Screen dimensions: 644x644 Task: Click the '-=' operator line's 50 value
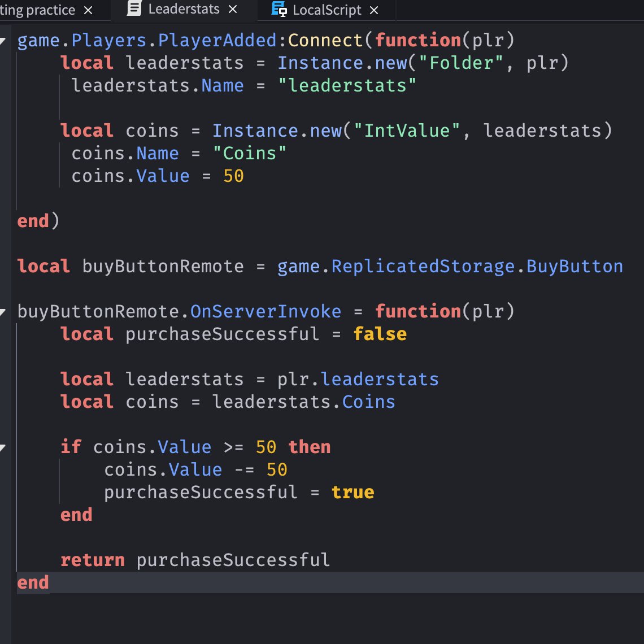coord(276,470)
